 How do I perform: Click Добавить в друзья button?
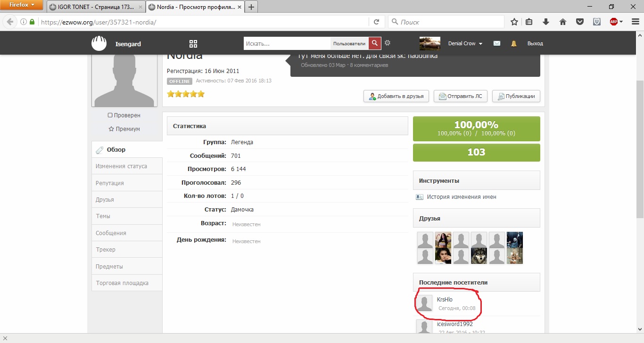(x=396, y=96)
